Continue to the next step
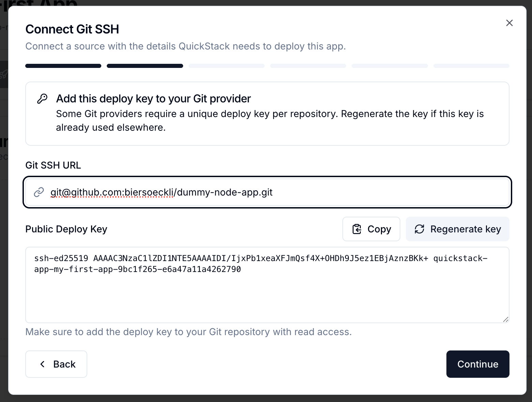The width and height of the screenshot is (532, 402). point(477,364)
